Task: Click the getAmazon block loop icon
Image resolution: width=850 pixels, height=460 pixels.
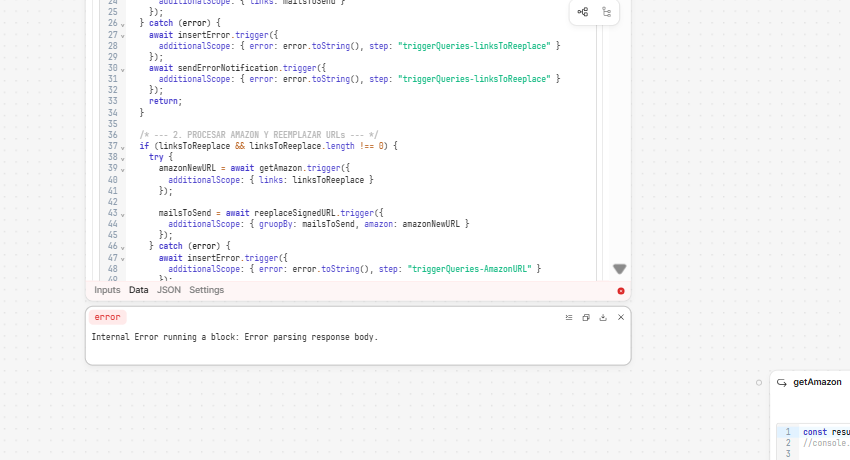Action: 781,382
